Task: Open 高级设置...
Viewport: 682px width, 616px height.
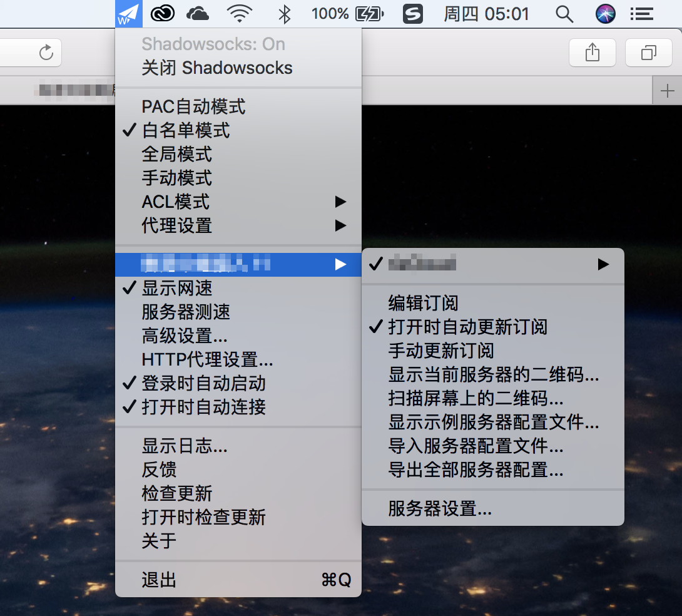Action: click(x=238, y=336)
